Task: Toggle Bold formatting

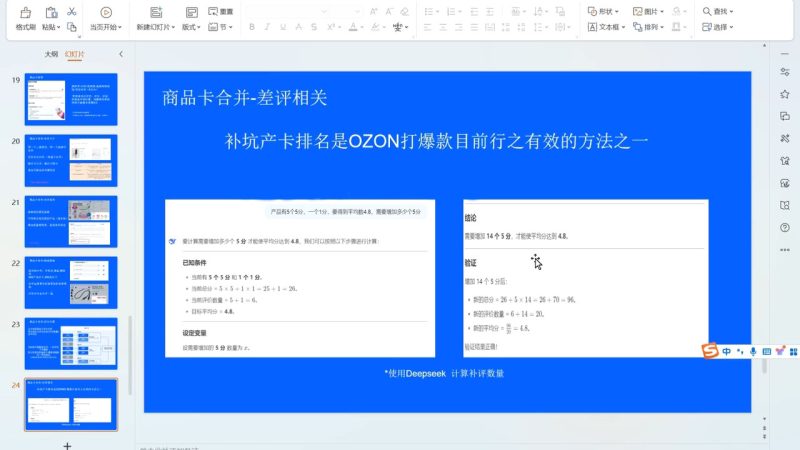Action: [x=252, y=27]
